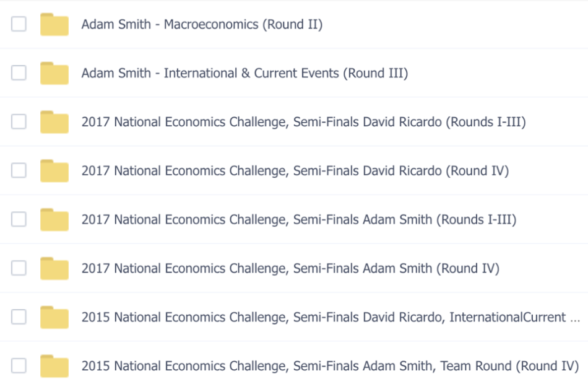
Task: Click folder icon for 2017 Adam Smith Round IV
Action: (54, 268)
